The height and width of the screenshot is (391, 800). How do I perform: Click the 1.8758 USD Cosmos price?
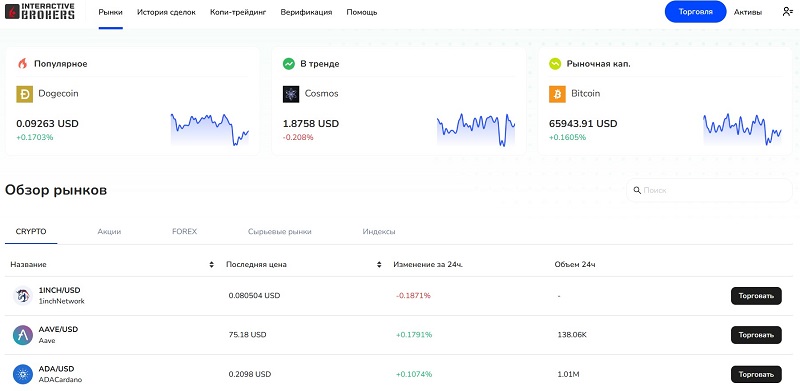point(311,124)
